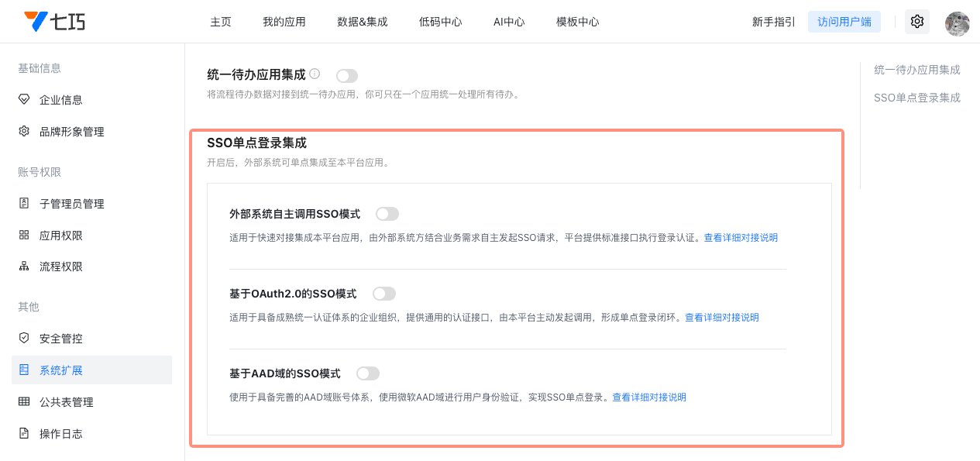Click the info icon beside 统一待办应用集成
The width and height of the screenshot is (980, 461).
(x=315, y=74)
